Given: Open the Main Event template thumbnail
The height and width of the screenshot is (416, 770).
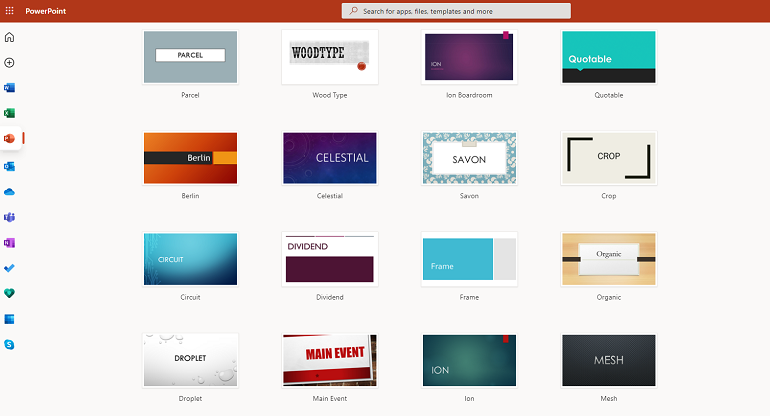Looking at the screenshot, I should click(x=330, y=361).
